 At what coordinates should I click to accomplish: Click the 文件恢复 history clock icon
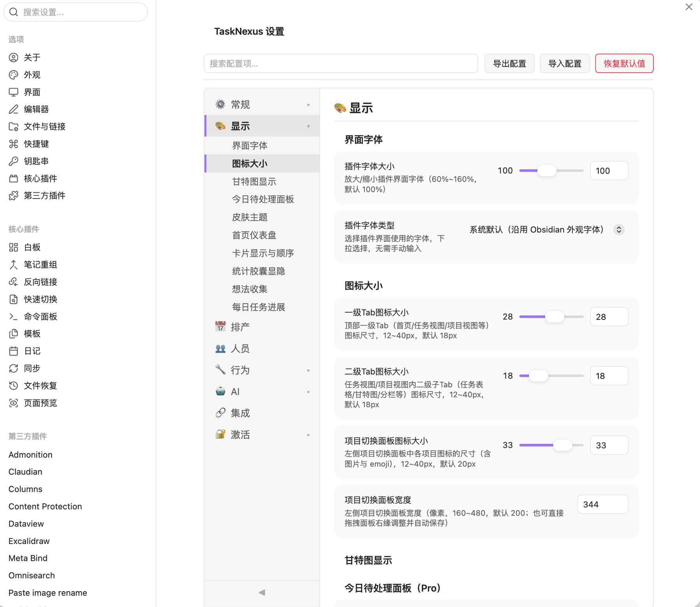pos(14,385)
